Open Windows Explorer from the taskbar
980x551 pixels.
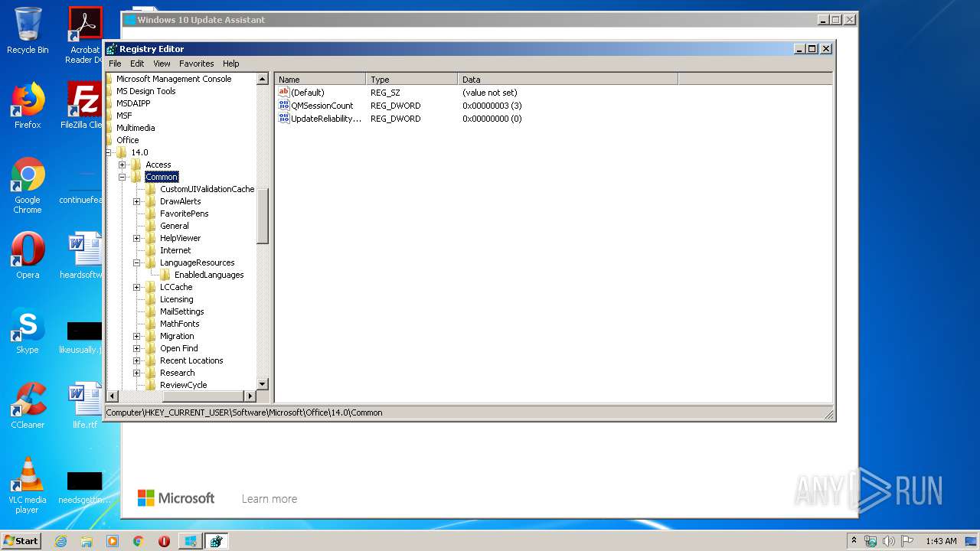click(87, 541)
